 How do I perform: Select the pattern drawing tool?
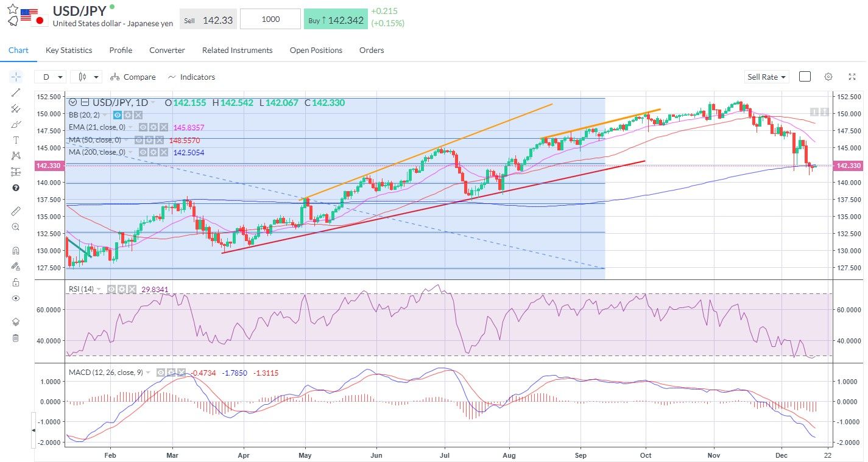[x=16, y=156]
